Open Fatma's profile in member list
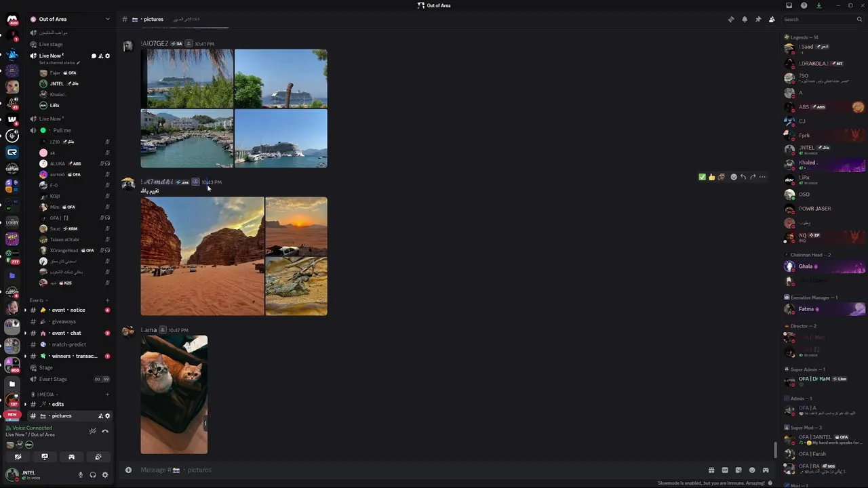Screen dimensions: 868x488 coord(825,309)
